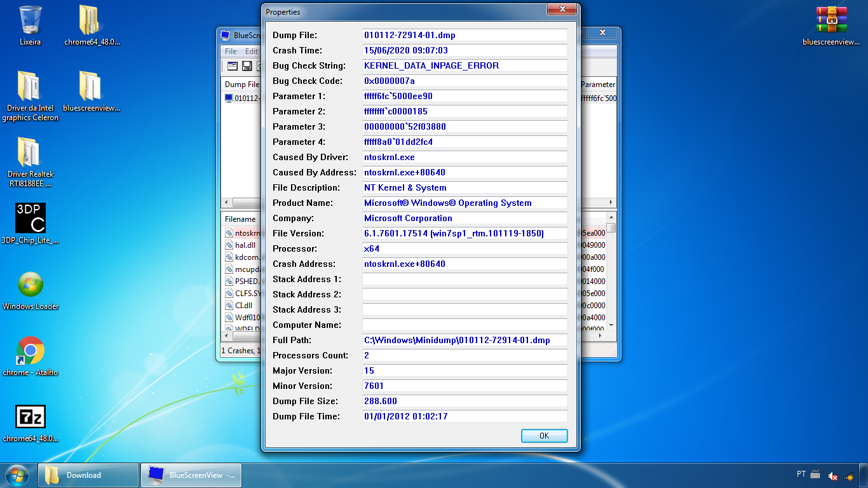This screenshot has width=868, height=488.
Task: Click right arrow of upper pane horizontal scrollbar
Action: click(x=611, y=203)
